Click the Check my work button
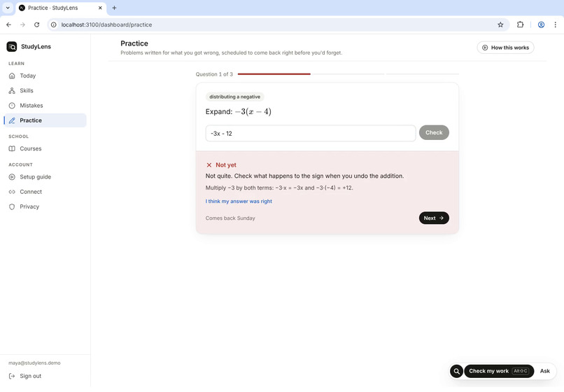 pyautogui.click(x=499, y=371)
